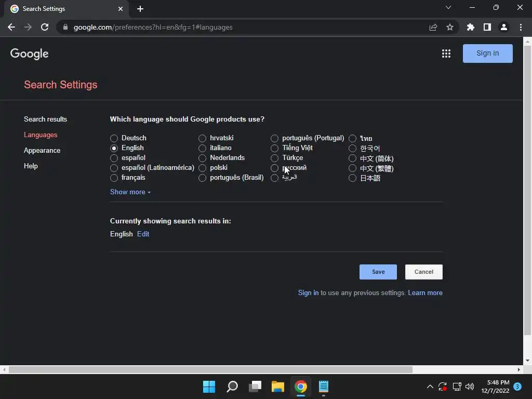This screenshot has width=532, height=399.
Task: Toggle Chrome side panel
Action: 487,27
